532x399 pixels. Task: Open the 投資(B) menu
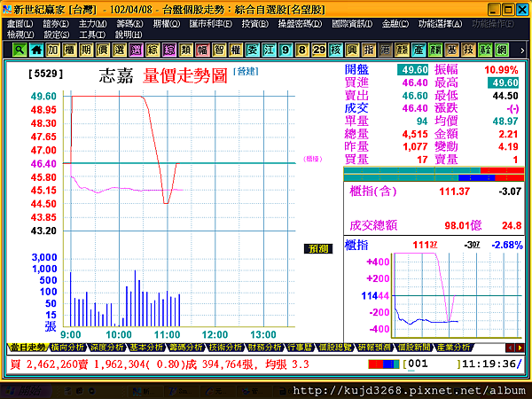click(254, 24)
